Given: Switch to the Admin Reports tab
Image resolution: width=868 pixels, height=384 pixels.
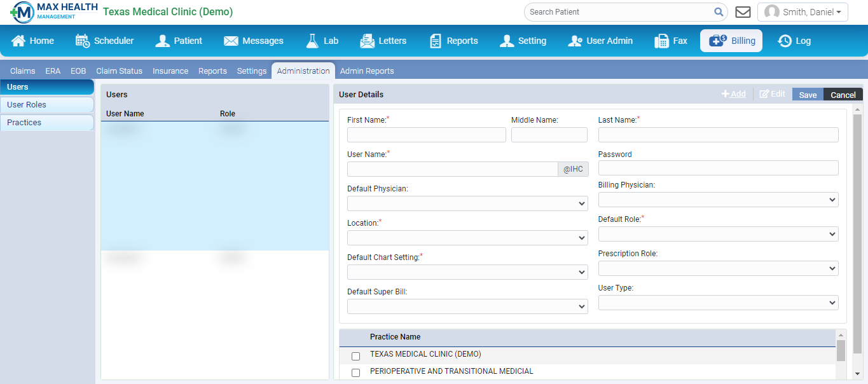Looking at the screenshot, I should [x=367, y=71].
